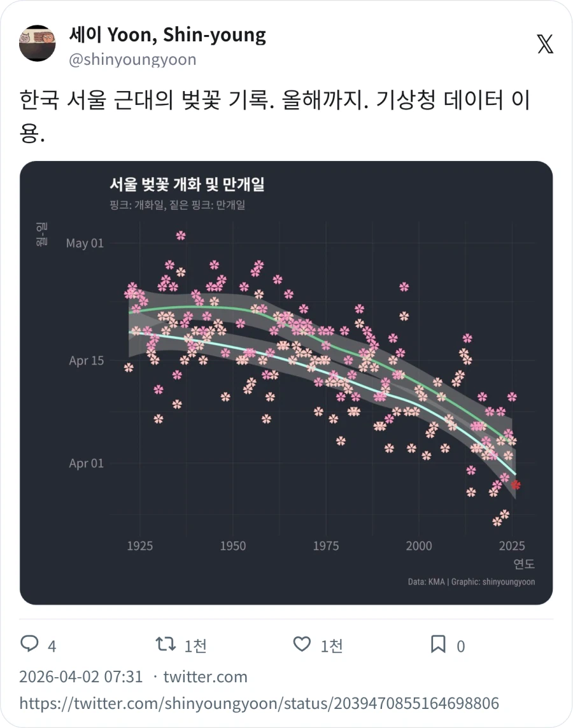573x728 pixels.
Task: Click the 서울 벚꽃 개화 및 만개일 chart title
Action: [189, 185]
